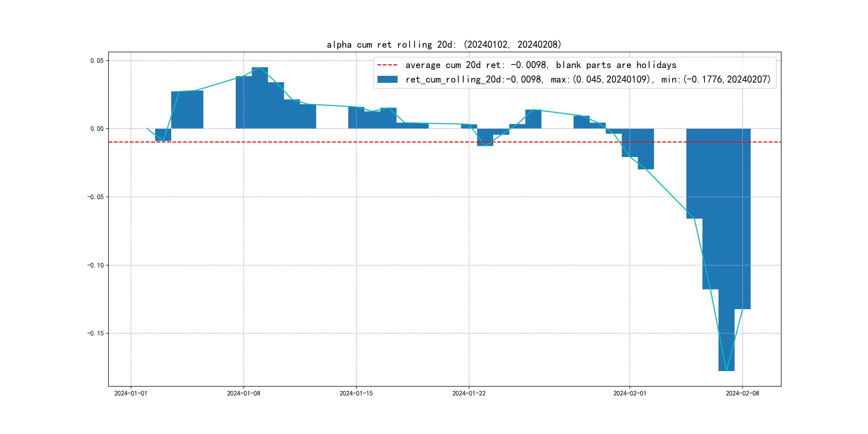The width and height of the screenshot is (868, 434).
Task: Click the 2024-01-15 x-axis label
Action: [356, 393]
